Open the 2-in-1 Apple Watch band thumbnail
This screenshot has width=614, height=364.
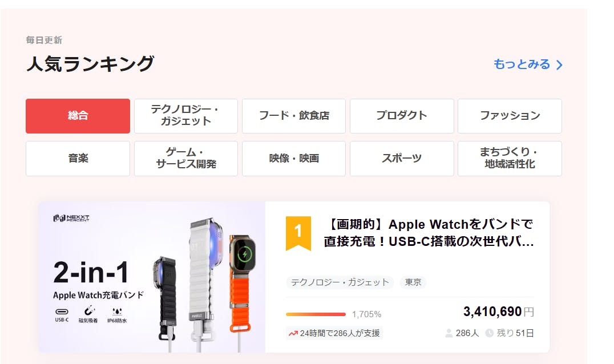pos(152,277)
